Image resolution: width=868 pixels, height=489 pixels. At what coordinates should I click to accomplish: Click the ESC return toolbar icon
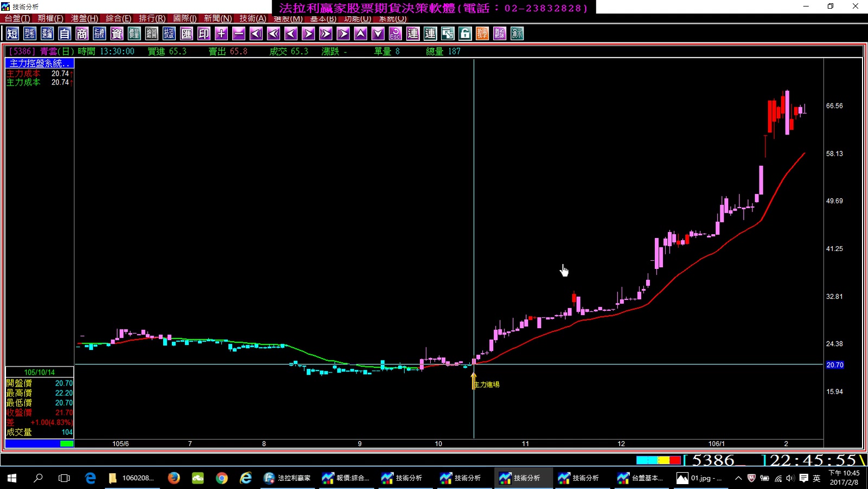[x=395, y=34]
